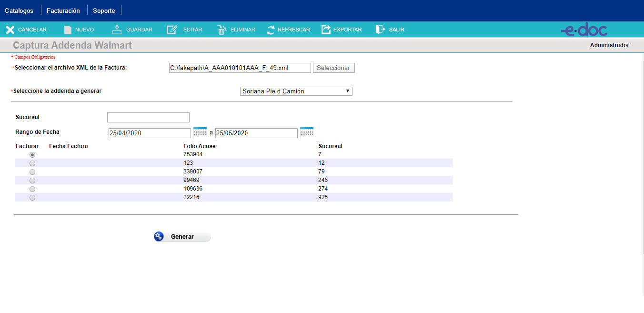Click the Nuevo document icon
The image size is (644, 313).
[68, 30]
